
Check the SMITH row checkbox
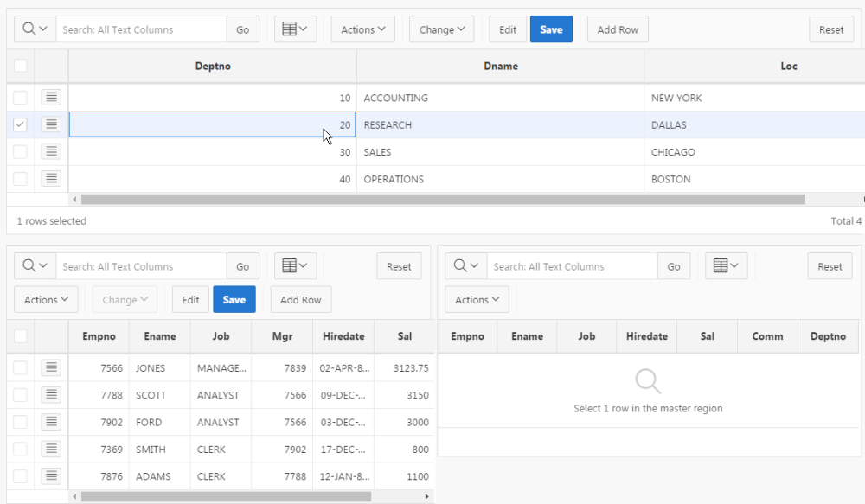(21, 449)
